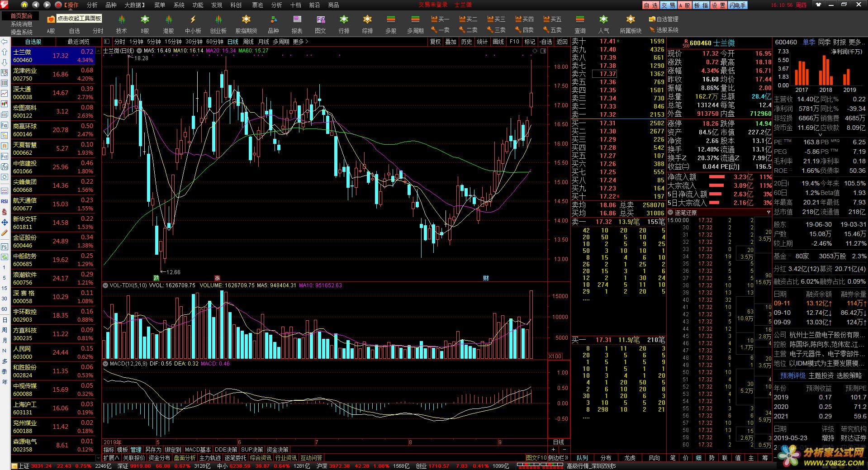
Task: Open 自选管理 watchlist management
Action: tap(663, 19)
